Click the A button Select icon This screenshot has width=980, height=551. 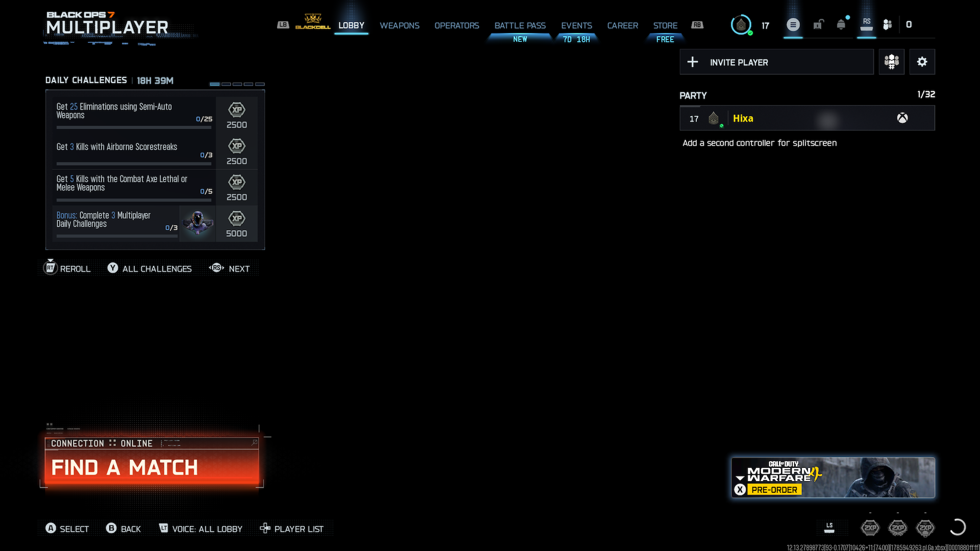51,529
